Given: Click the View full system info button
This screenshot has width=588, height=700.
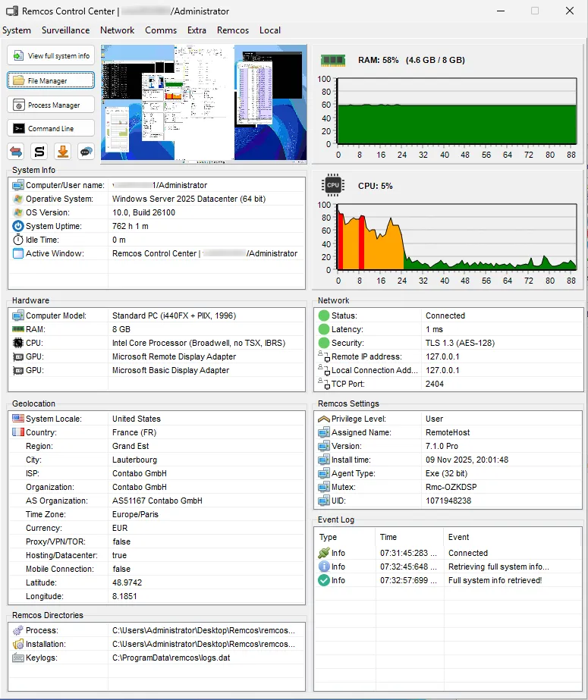Looking at the screenshot, I should pyautogui.click(x=51, y=55).
